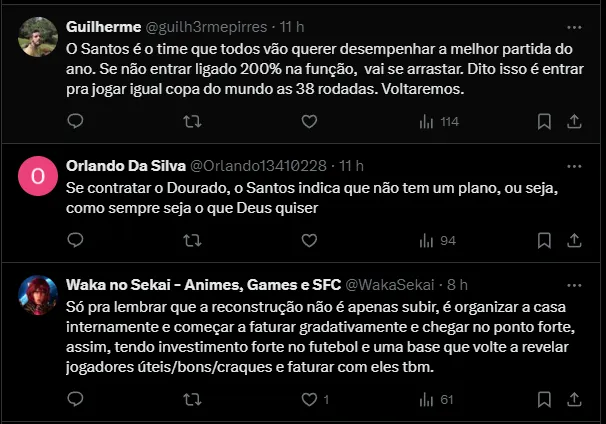Retweet Orlando Da Silva's post

pyautogui.click(x=193, y=240)
